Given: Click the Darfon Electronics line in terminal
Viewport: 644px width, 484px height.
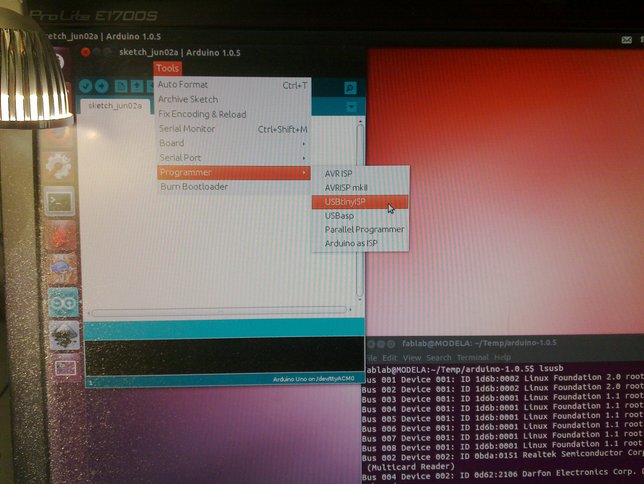Looking at the screenshot, I should pos(503,475).
